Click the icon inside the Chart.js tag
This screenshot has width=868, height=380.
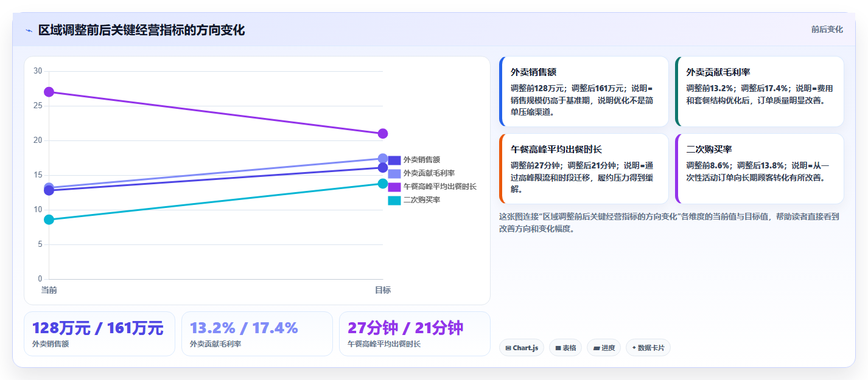click(508, 348)
